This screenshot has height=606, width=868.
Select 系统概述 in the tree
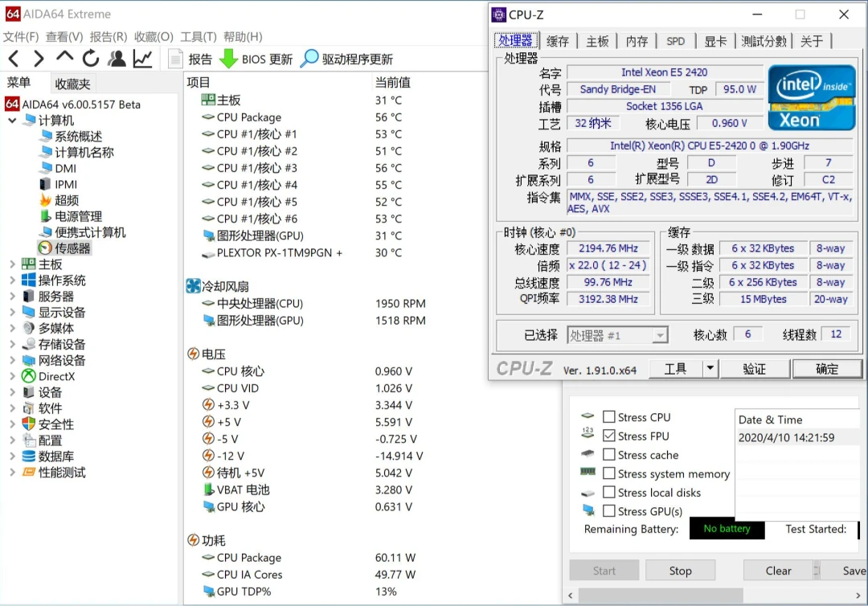point(71,136)
